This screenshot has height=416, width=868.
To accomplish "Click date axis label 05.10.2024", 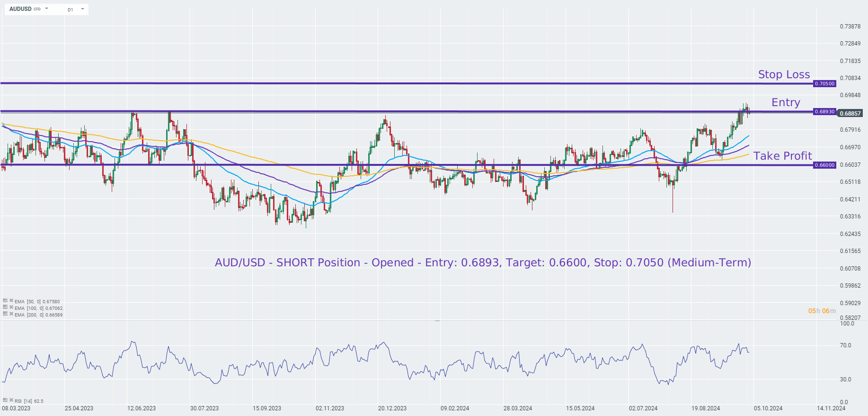I will coord(768,408).
